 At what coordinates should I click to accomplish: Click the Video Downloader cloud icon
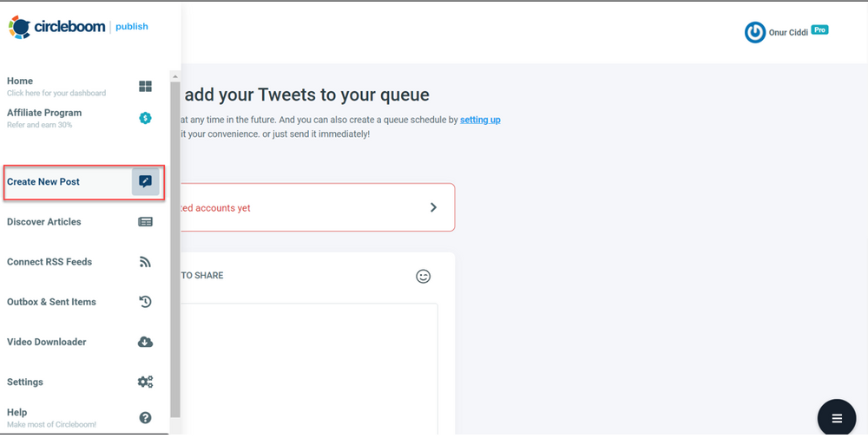[145, 342]
